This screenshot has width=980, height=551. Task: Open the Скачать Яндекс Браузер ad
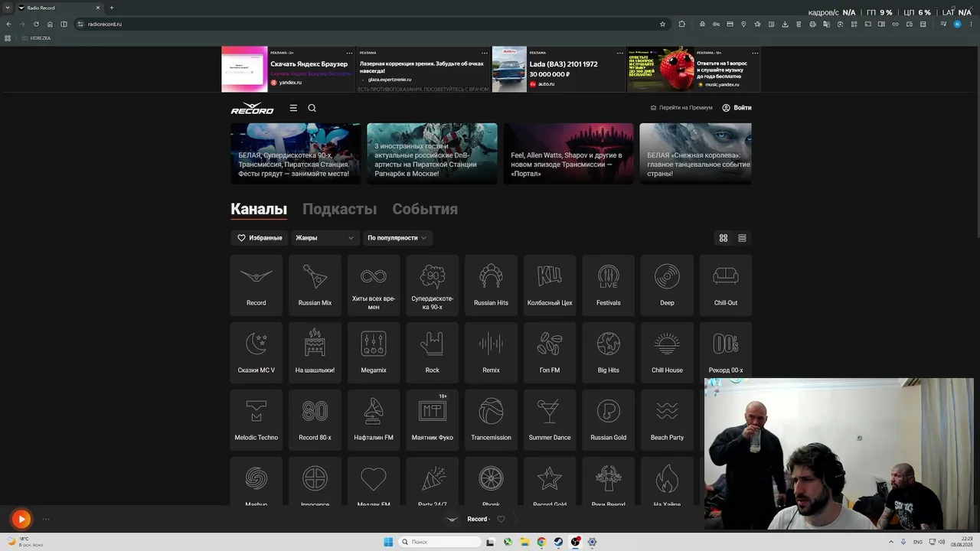[288, 69]
